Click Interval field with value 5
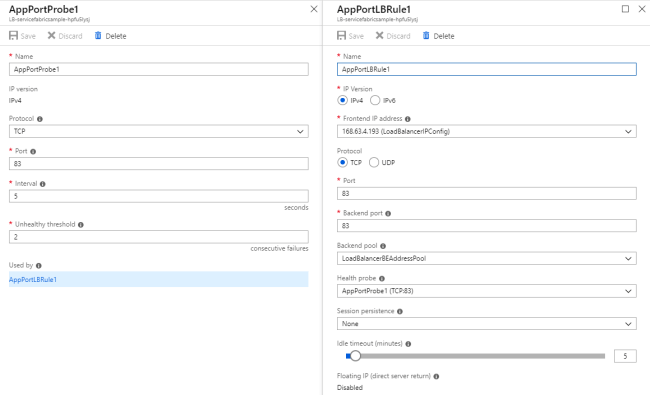650x395 pixels. pos(159,196)
